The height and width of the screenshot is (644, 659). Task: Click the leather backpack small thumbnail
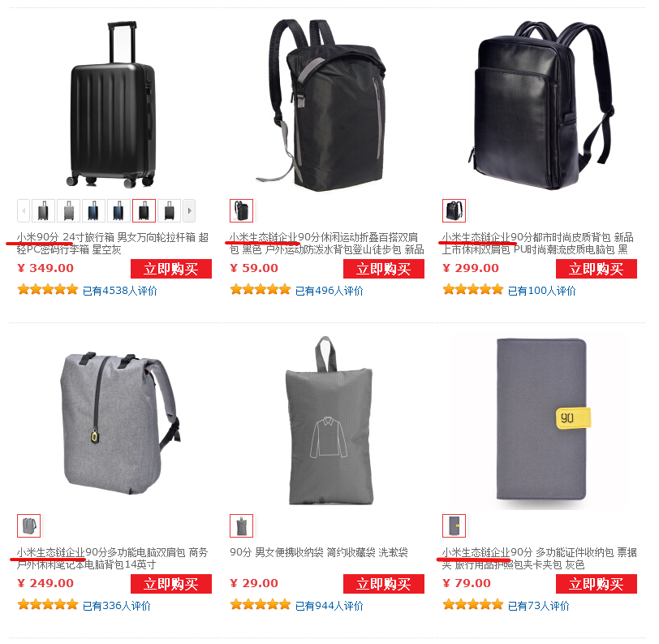point(454,210)
